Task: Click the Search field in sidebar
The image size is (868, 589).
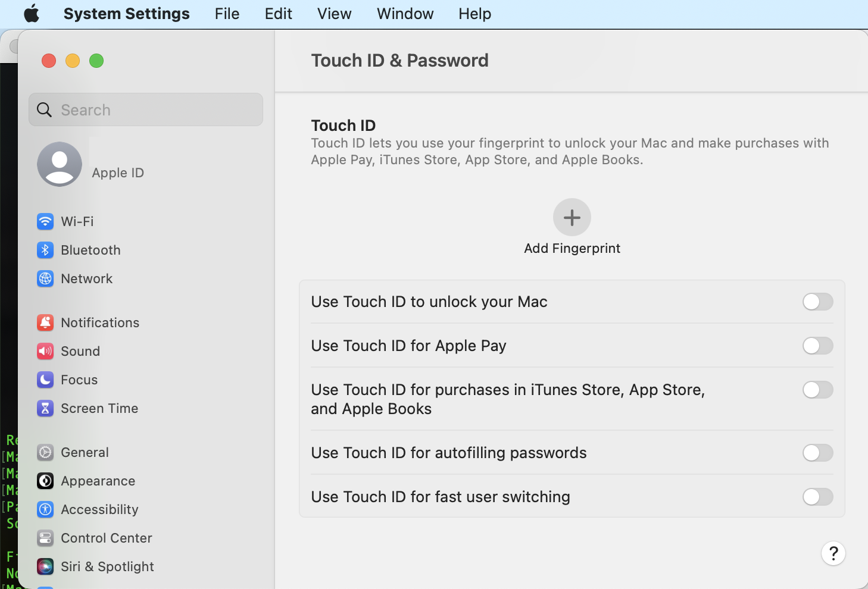Action: click(x=146, y=109)
